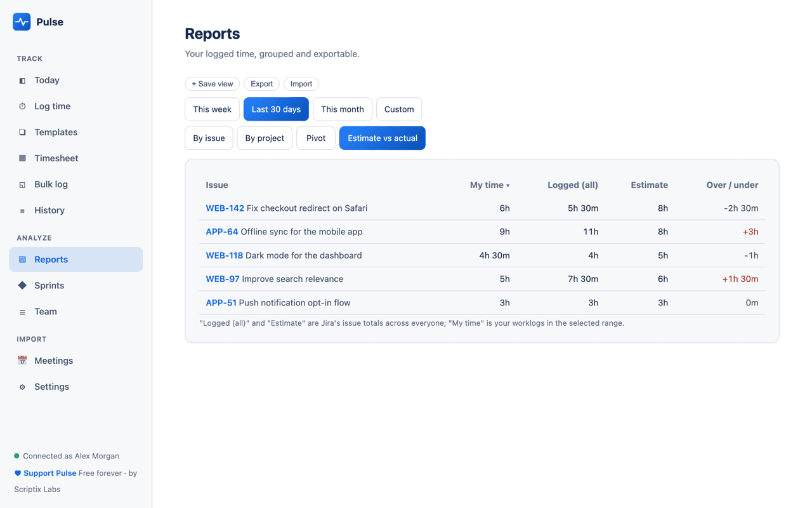The width and height of the screenshot is (812, 508).
Task: Open issue link APP-64
Action: (221, 232)
